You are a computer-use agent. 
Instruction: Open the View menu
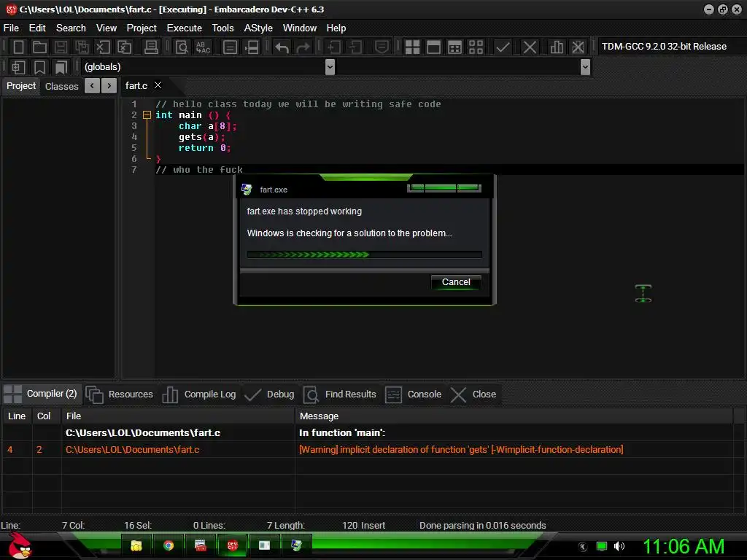(107, 28)
